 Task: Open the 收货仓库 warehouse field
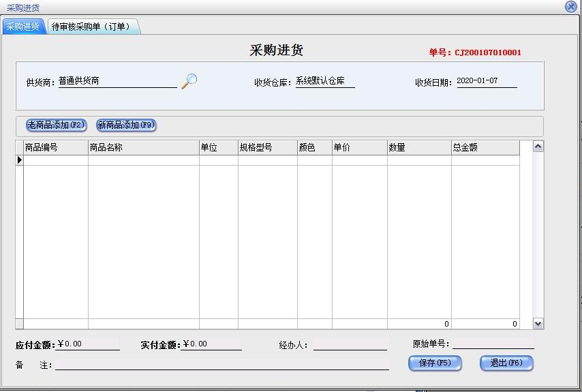click(324, 81)
